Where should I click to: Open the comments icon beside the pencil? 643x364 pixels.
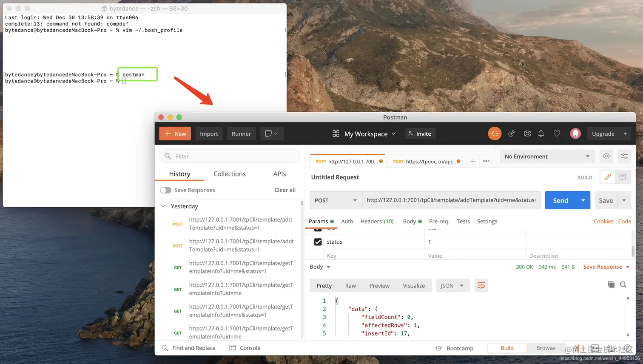click(x=623, y=177)
